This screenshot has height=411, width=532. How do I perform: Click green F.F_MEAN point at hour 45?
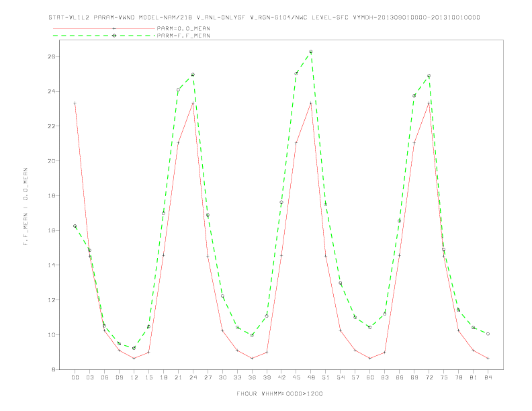point(296,73)
